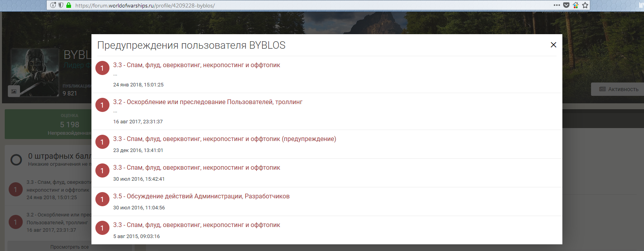644x251 pixels.
Task: Click the change profile photo icon
Action: coord(14,91)
